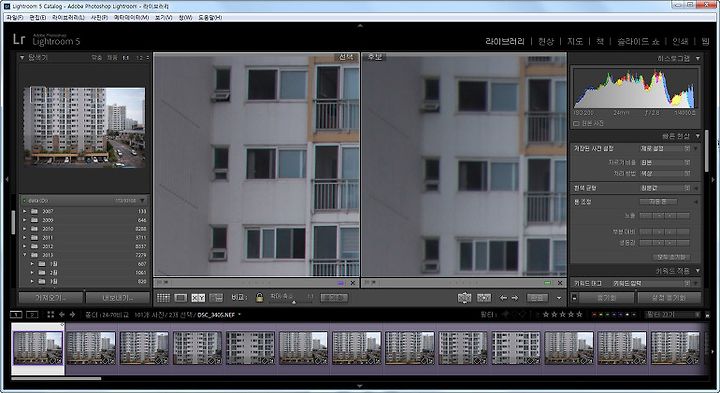Open the filter preset dropdown
This screenshot has height=393, width=720.
pos(673,314)
